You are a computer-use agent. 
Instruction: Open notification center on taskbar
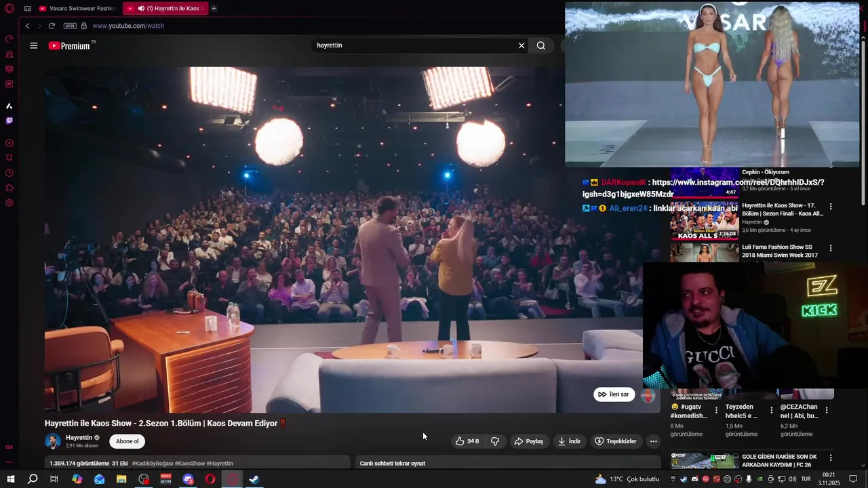coord(853,479)
